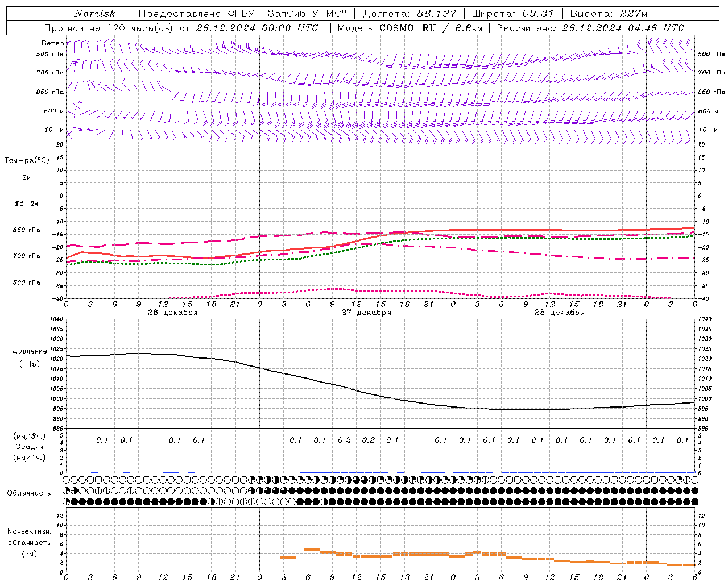Click the '20' tick atop left temperature axis

tap(60, 144)
